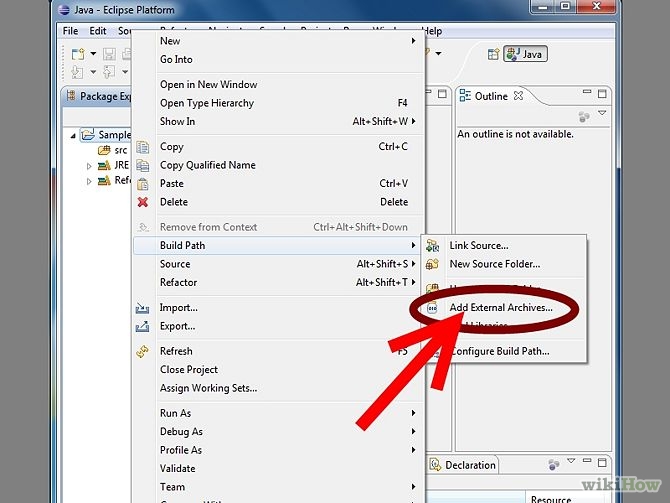Select the Outline view tab
Viewport: 670px width, 503px height.
(x=491, y=96)
